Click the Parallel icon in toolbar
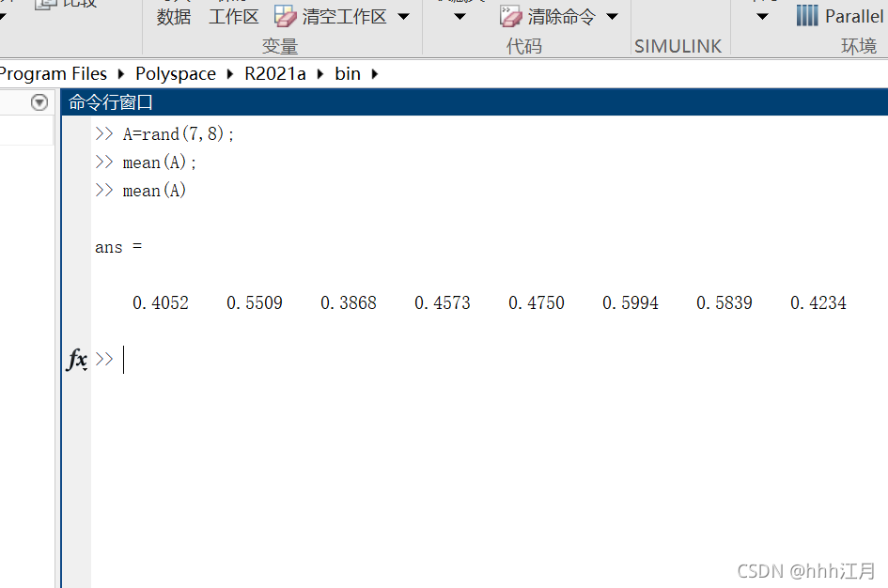Screen dimensions: 888x588 pyautogui.click(x=807, y=16)
